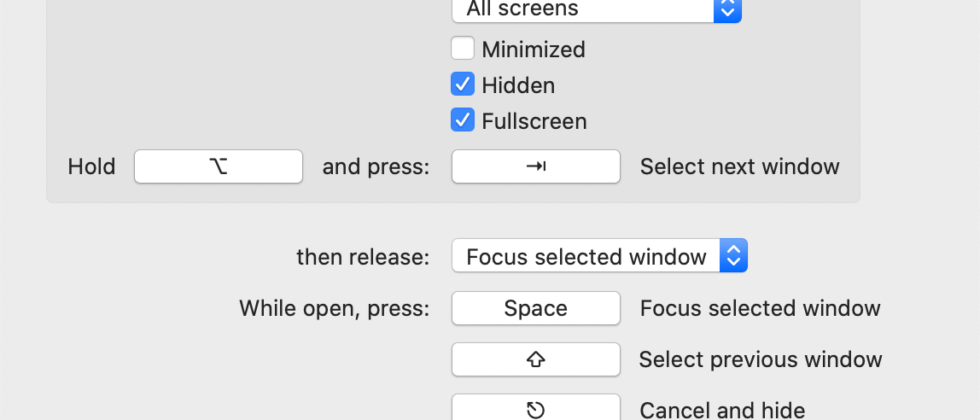Click the Select previous window label
Viewport: 980px width, 420px height.
click(x=760, y=360)
